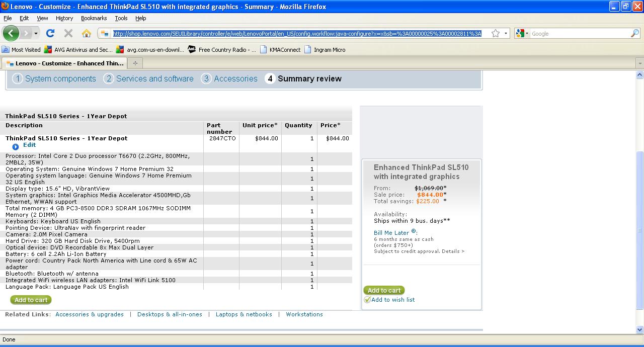Open the Help menu

tap(140, 18)
